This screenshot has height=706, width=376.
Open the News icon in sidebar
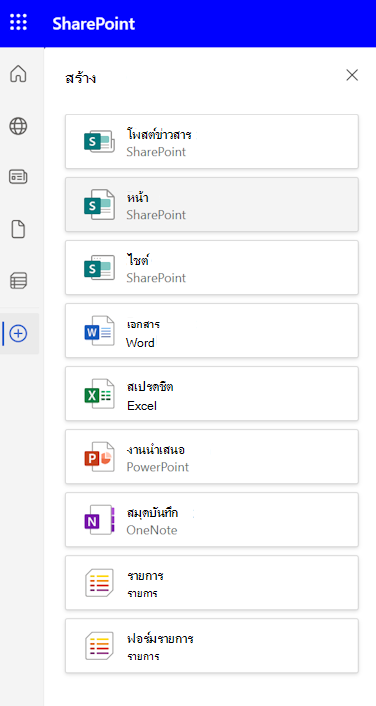[x=18, y=177]
